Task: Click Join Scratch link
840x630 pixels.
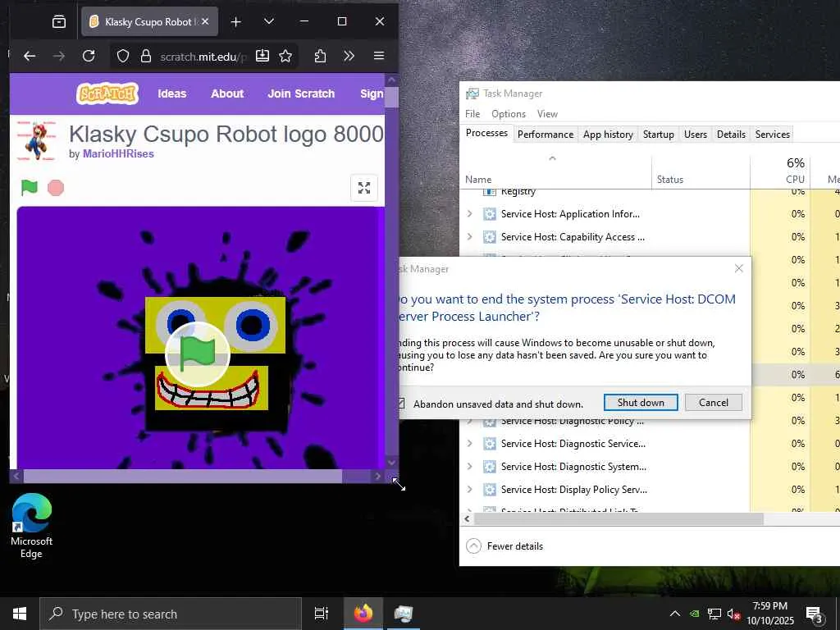Action: coord(301,94)
